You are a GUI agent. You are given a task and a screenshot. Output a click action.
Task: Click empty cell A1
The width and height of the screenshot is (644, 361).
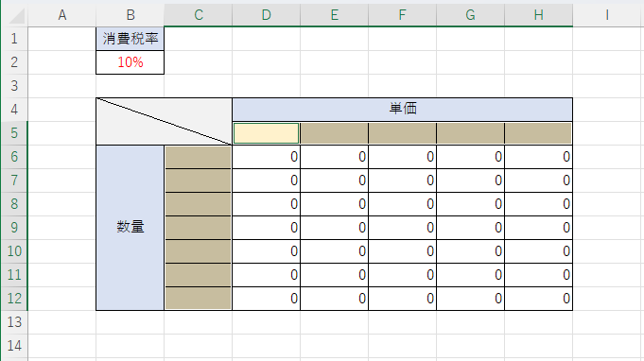pyautogui.click(x=62, y=39)
